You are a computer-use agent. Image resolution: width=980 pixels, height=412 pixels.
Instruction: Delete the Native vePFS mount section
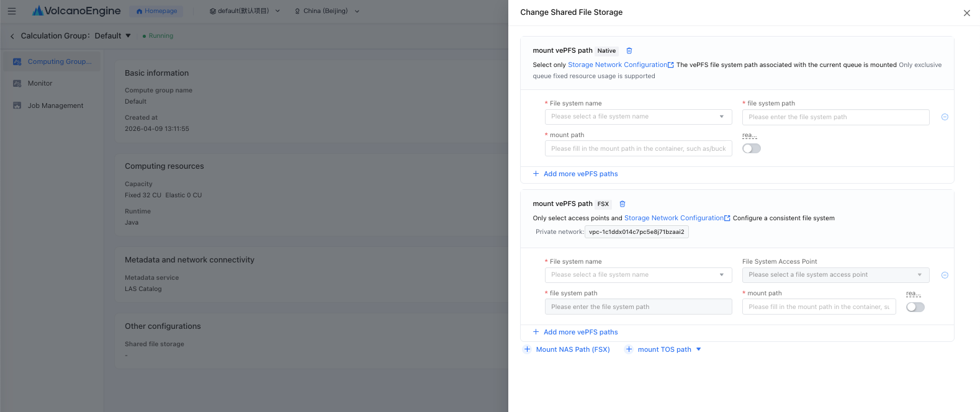629,51
